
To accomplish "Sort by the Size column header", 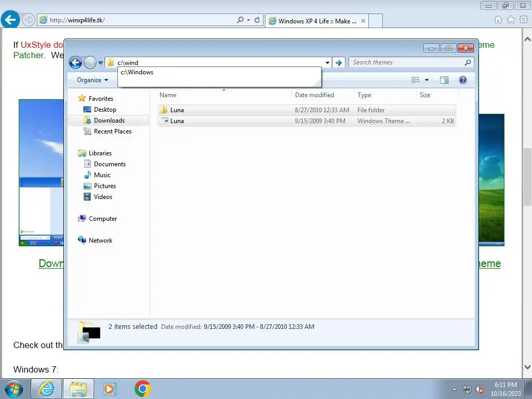I will tap(437, 95).
